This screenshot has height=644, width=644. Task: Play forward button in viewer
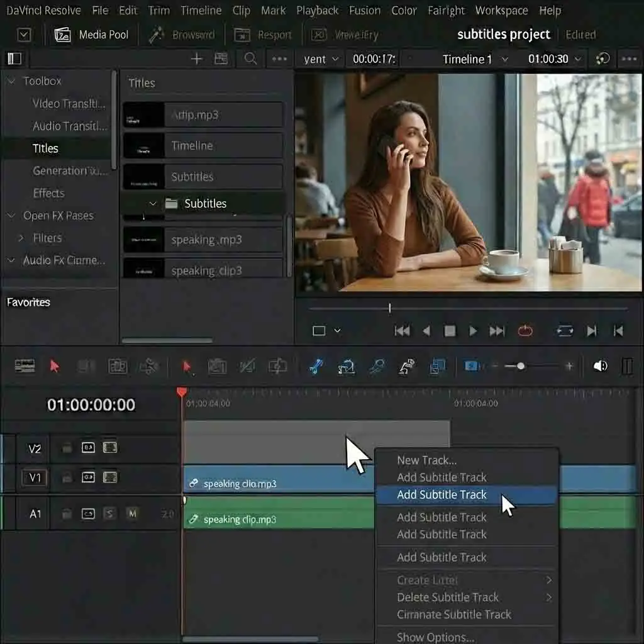(473, 331)
